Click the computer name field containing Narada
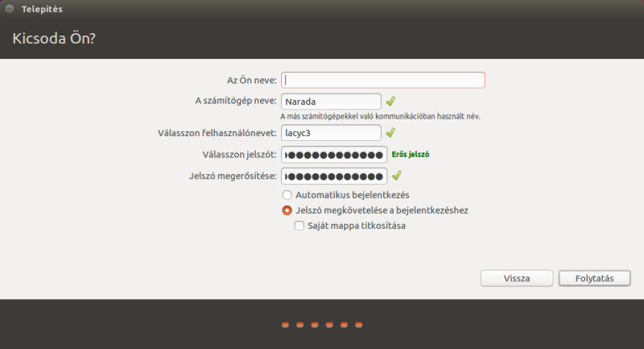This screenshot has width=644, height=349. coord(330,102)
